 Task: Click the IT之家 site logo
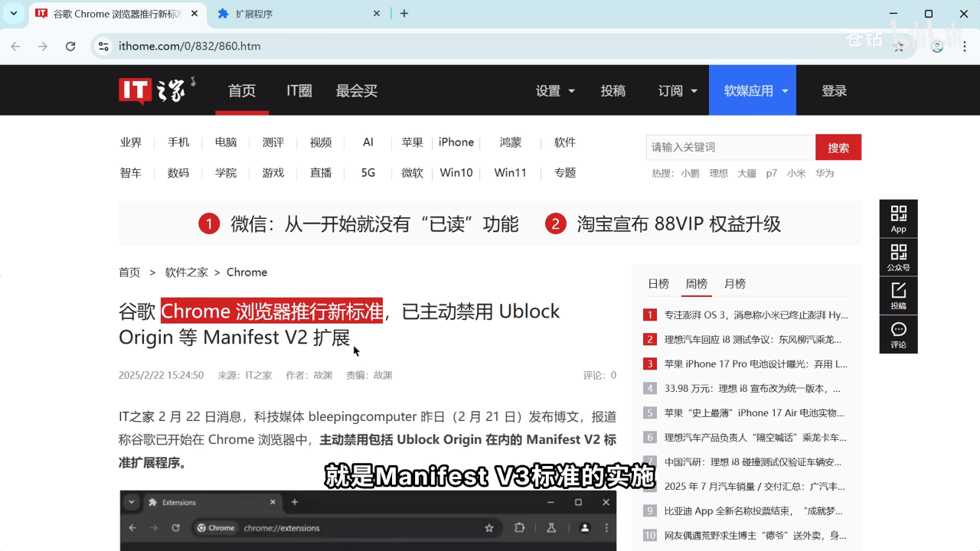pos(157,90)
